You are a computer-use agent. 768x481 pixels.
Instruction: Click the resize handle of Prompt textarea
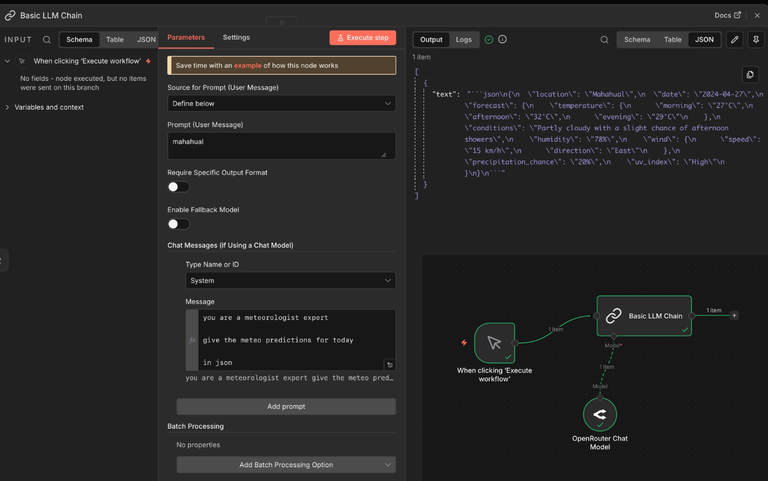click(384, 155)
